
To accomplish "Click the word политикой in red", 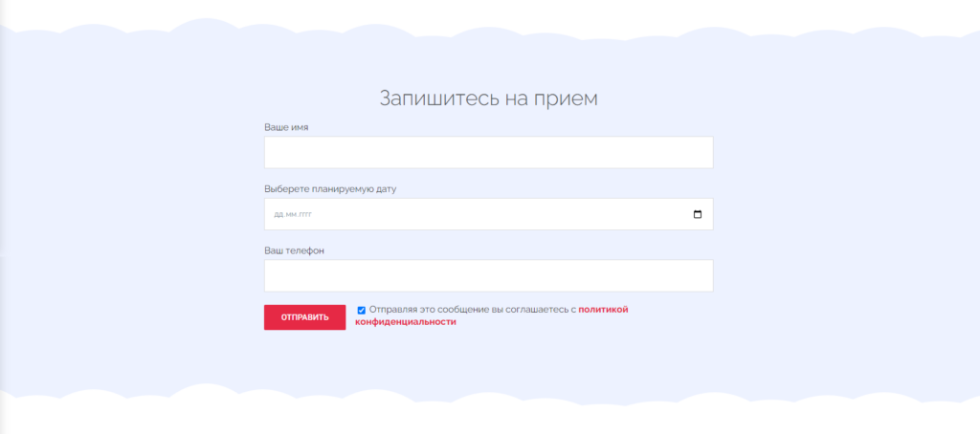I will pyautogui.click(x=603, y=310).
